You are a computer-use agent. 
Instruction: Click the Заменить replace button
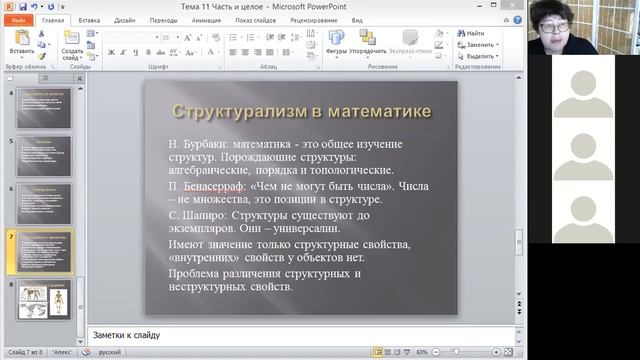478,45
